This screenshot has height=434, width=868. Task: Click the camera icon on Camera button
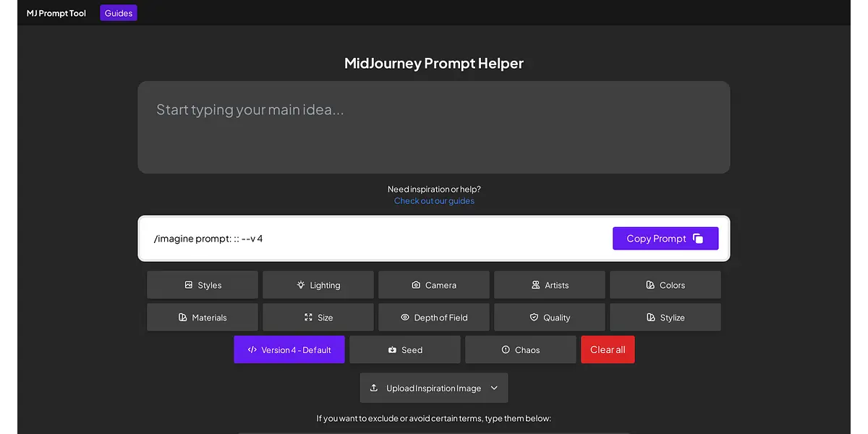pos(416,285)
